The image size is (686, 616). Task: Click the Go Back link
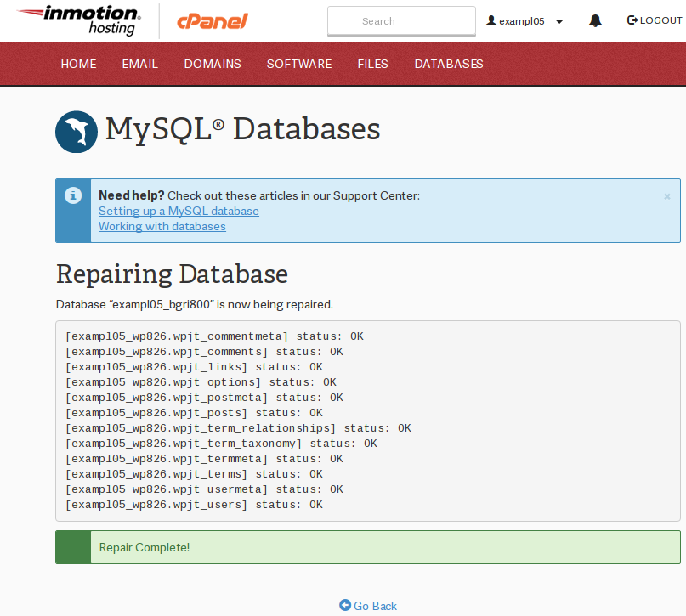pyautogui.click(x=368, y=606)
